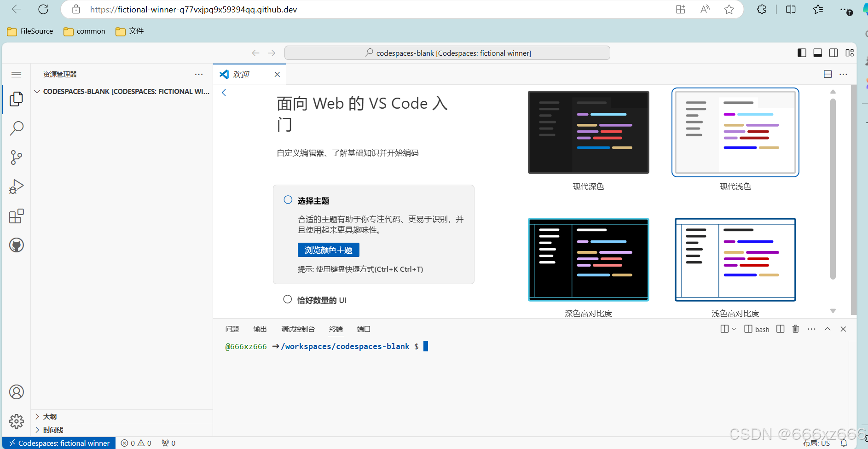Click the welcome page vertical scrollbar

point(833,189)
